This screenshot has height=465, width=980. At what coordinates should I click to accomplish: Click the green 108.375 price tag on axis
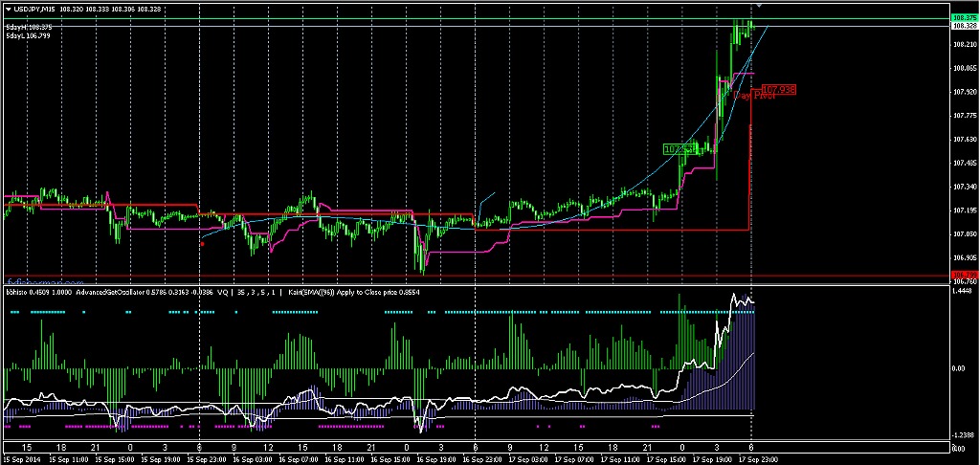point(964,18)
